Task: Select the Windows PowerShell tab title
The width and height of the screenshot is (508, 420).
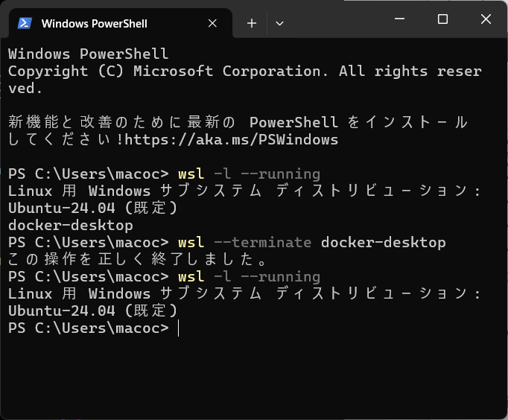Action: [x=95, y=24]
